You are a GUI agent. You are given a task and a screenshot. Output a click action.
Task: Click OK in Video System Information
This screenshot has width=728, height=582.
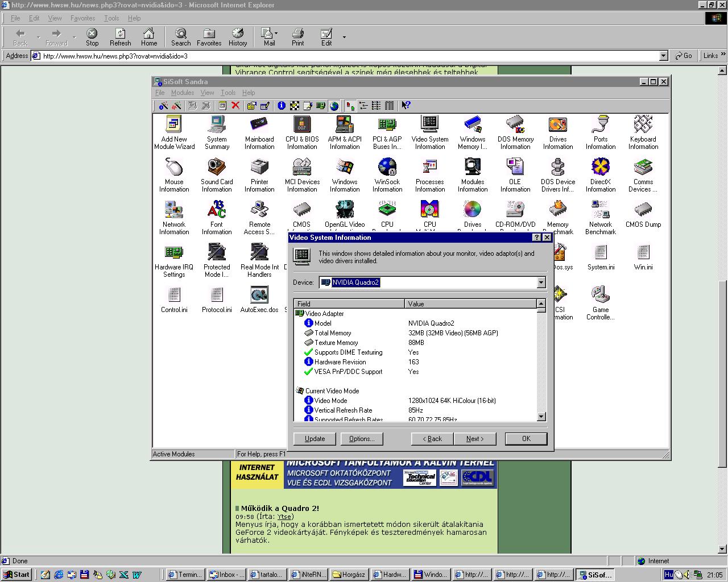(x=526, y=439)
